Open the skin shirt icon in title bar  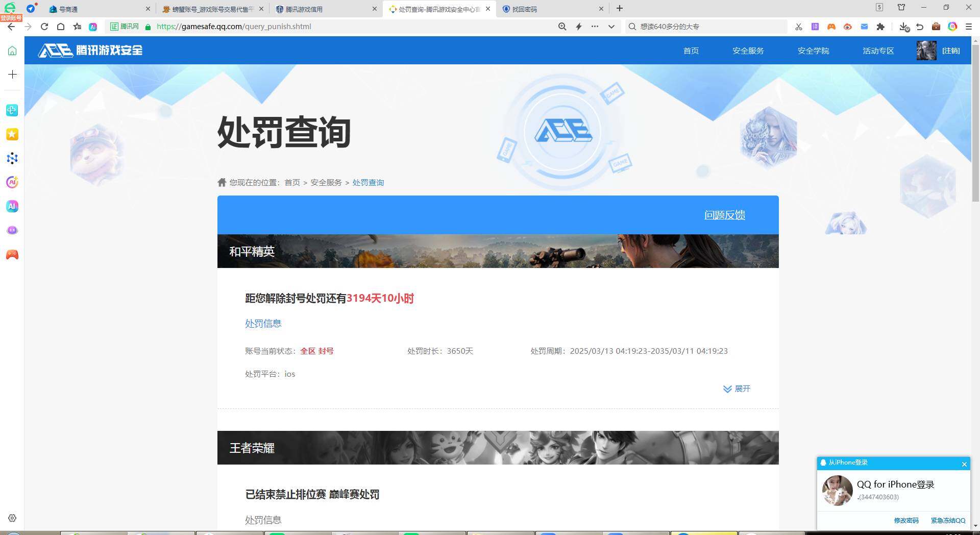point(901,8)
